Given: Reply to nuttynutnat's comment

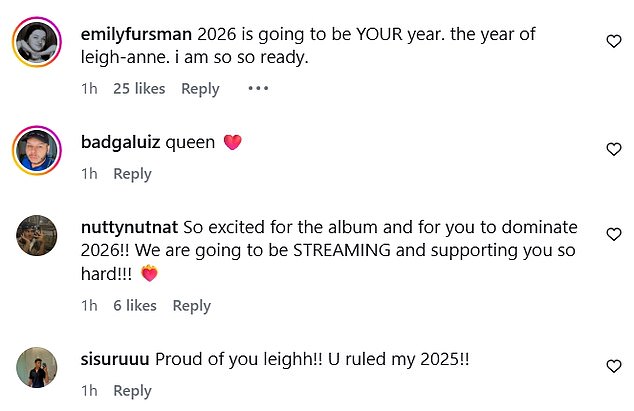Looking at the screenshot, I should 191,306.
